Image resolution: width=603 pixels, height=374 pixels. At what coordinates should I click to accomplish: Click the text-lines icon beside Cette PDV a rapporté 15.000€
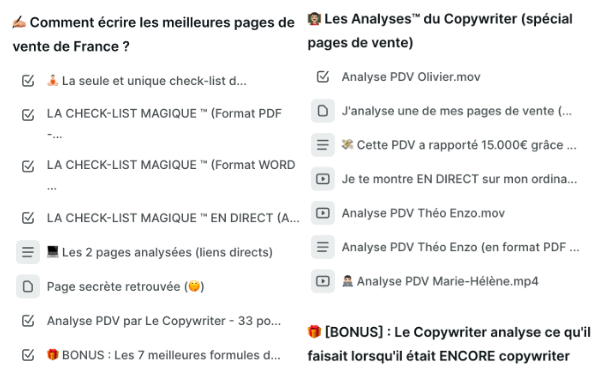[323, 145]
